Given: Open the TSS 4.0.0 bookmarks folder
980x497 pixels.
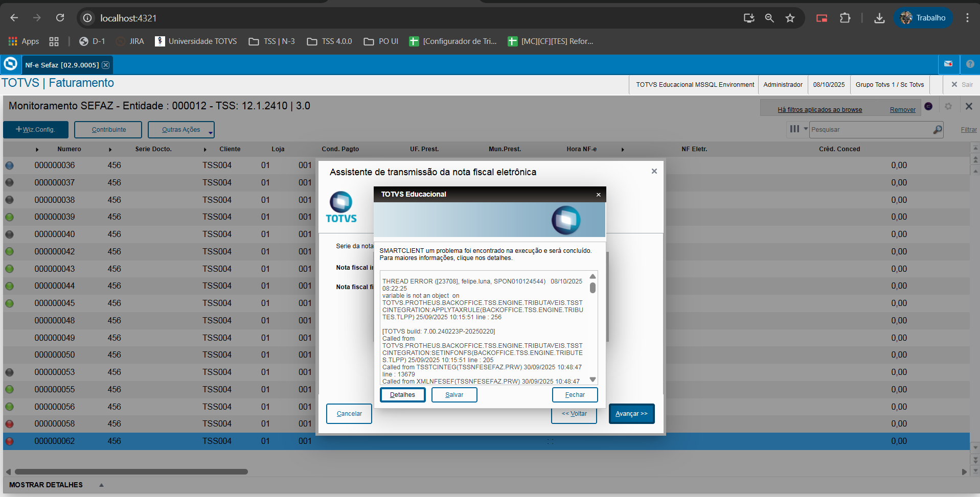Looking at the screenshot, I should click(x=329, y=41).
